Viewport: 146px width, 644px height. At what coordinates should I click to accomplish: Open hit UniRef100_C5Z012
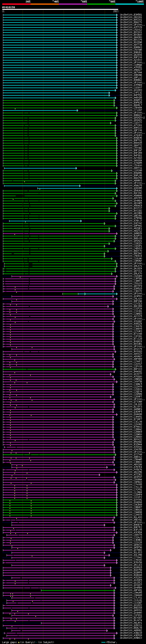[x=131, y=30]
